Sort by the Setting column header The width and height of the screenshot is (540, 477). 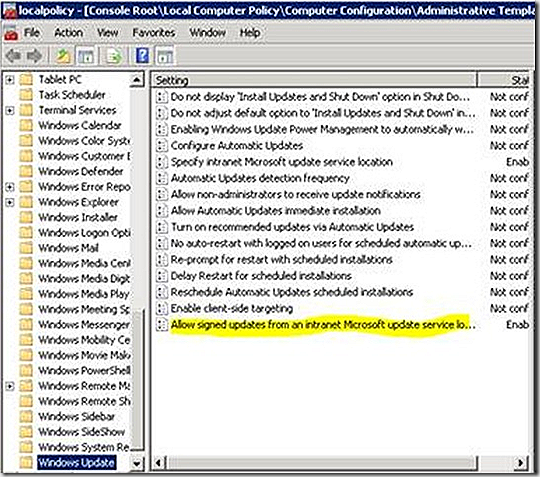pyautogui.click(x=314, y=80)
